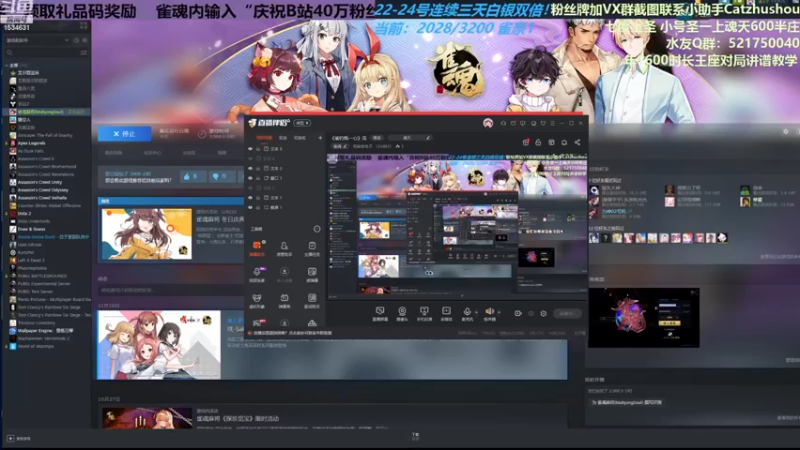Open the game screenshot thumbnail in Steam
The height and width of the screenshot is (450, 800).
pyautogui.click(x=643, y=318)
